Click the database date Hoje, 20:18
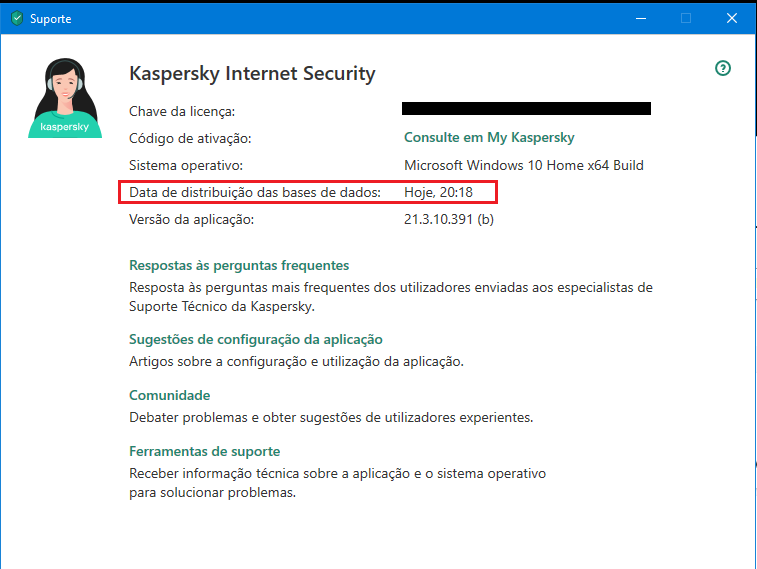 point(438,192)
